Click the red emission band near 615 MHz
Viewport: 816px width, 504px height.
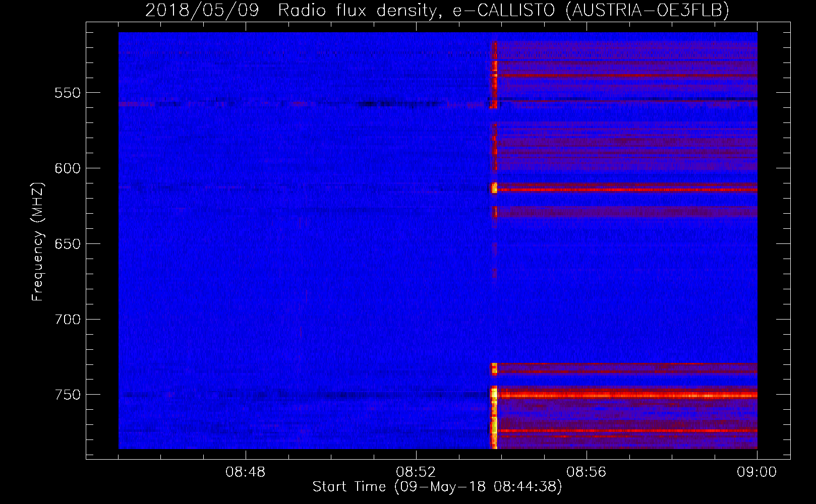point(624,190)
